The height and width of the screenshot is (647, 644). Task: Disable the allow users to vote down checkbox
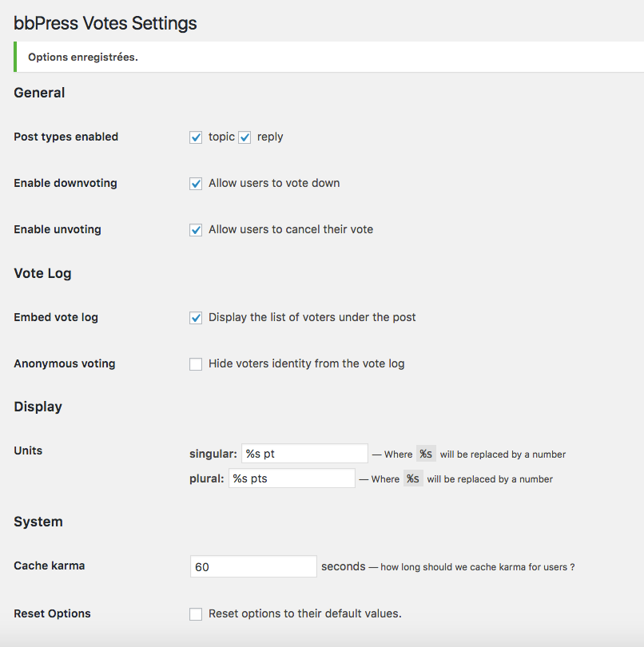pos(196,184)
